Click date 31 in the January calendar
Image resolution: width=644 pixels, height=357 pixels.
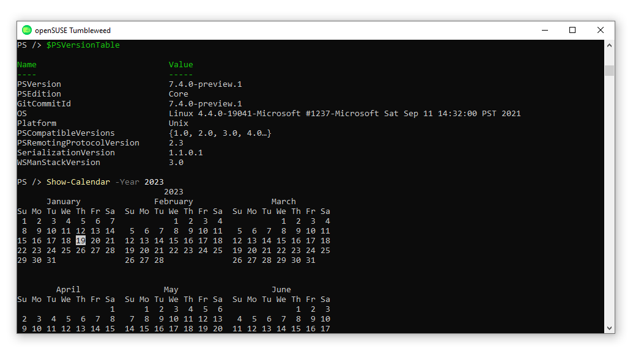[51, 260]
